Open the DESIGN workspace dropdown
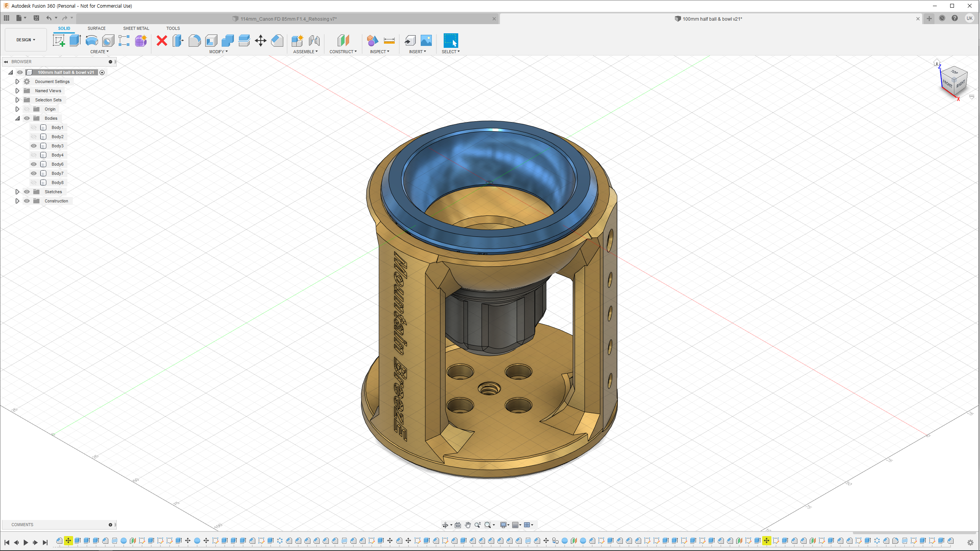Viewport: 980px width, 551px height. (x=26, y=40)
